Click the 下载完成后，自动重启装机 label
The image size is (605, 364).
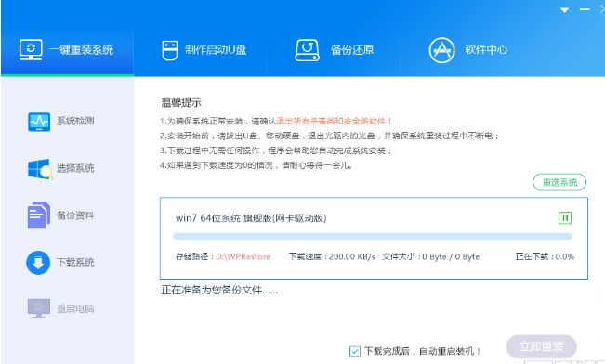pyautogui.click(x=423, y=351)
